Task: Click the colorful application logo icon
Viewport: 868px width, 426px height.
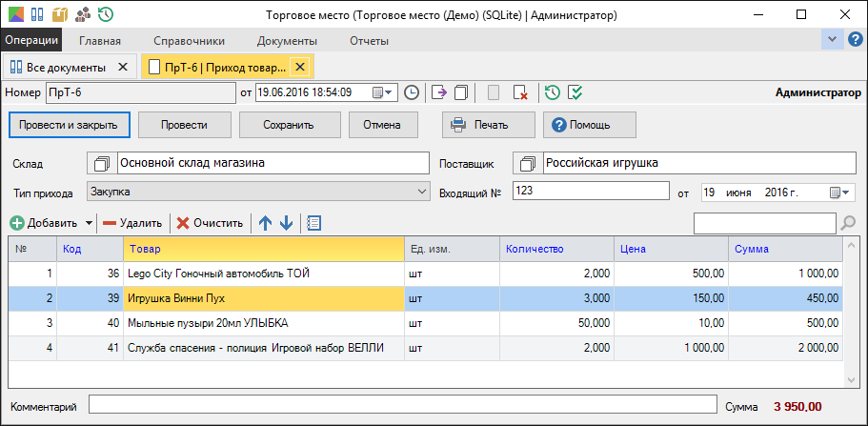Action: 15,14
